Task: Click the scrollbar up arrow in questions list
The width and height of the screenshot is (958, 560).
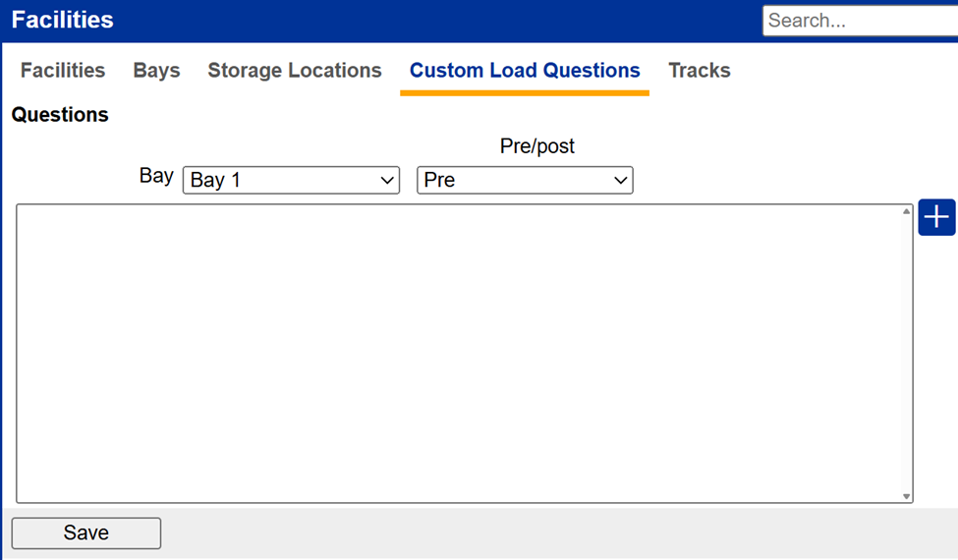Action: pyautogui.click(x=906, y=211)
